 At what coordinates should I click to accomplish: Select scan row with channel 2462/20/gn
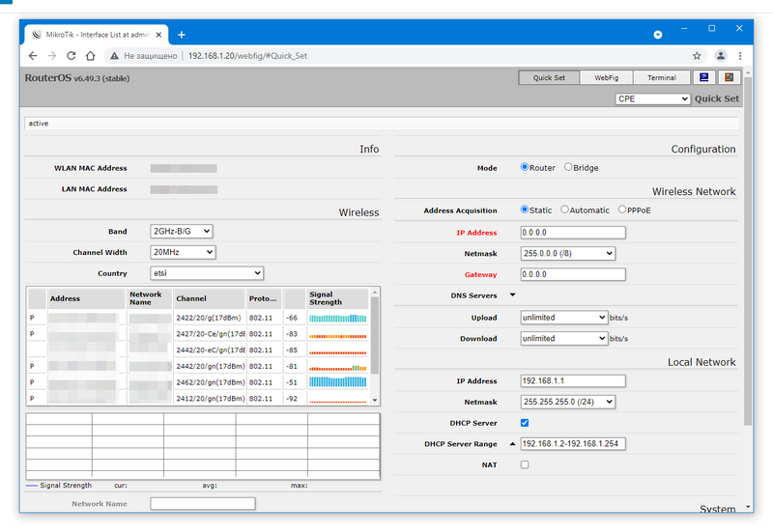(197, 382)
